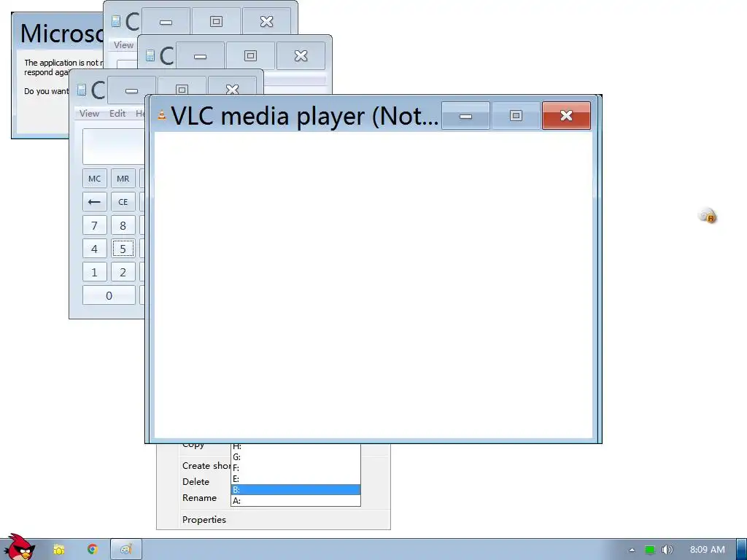This screenshot has width=747, height=560.
Task: Show hidden tray icons arrow
Action: point(632,550)
